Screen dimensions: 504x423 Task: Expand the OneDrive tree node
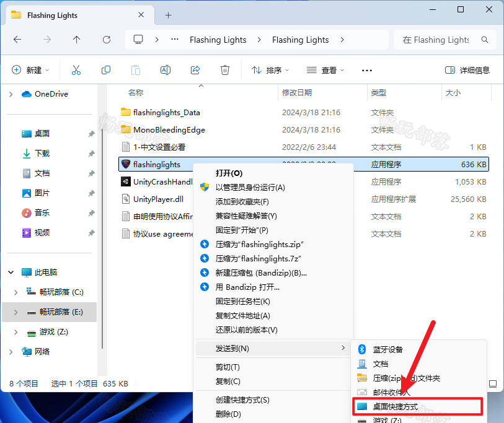tap(11, 94)
